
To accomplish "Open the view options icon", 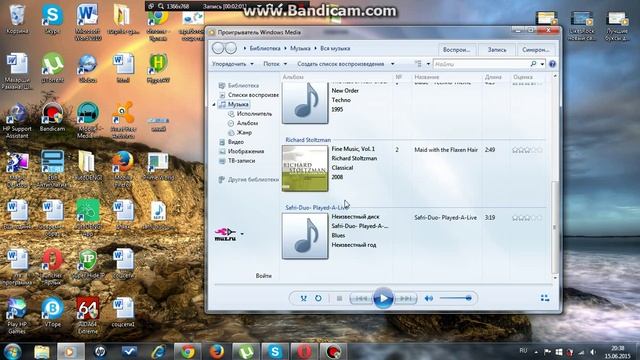I will pos(418,64).
